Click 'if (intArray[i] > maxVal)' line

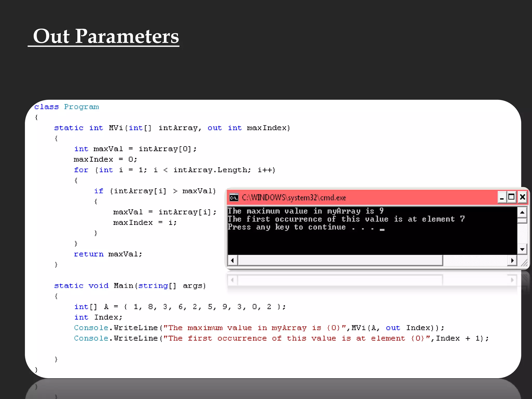155,191
